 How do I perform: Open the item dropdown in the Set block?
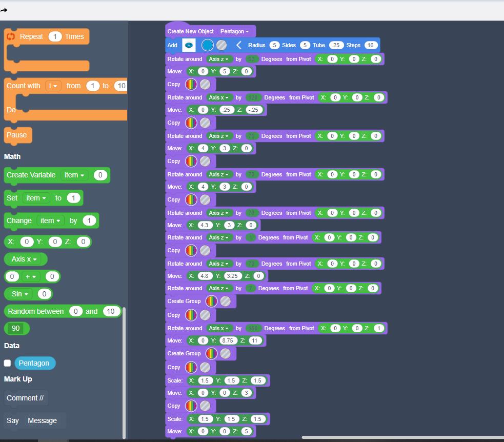click(36, 198)
